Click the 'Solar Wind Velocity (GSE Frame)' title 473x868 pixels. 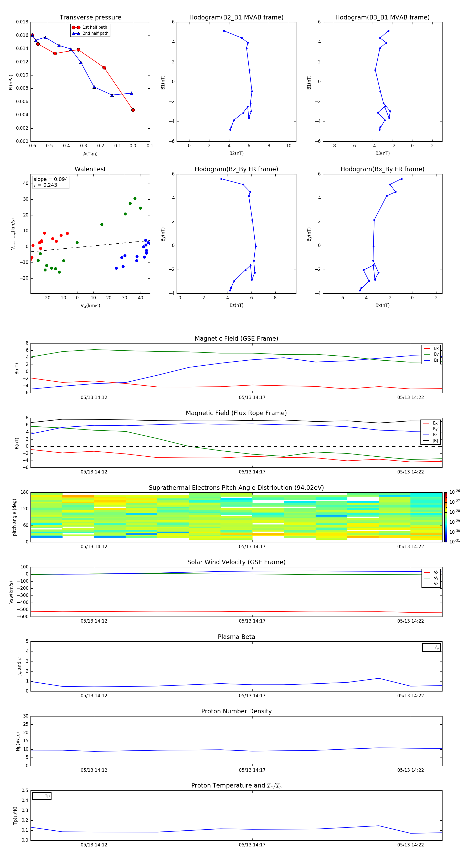236,562
